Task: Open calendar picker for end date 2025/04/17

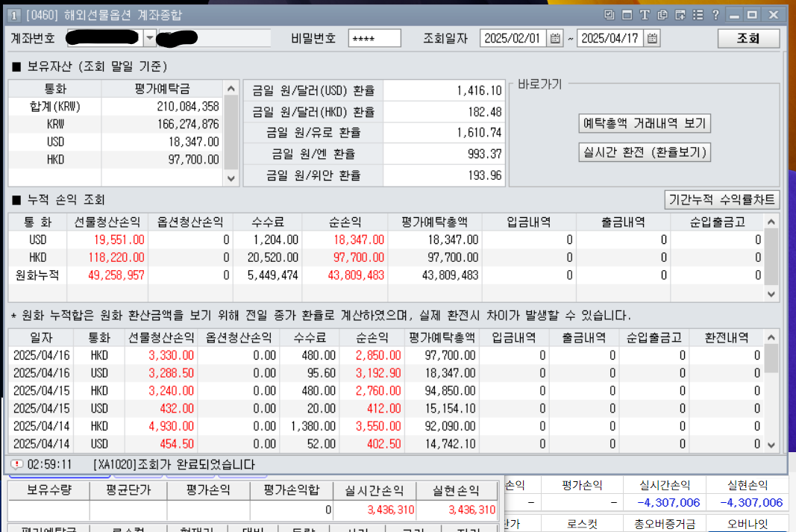Action: coord(652,38)
